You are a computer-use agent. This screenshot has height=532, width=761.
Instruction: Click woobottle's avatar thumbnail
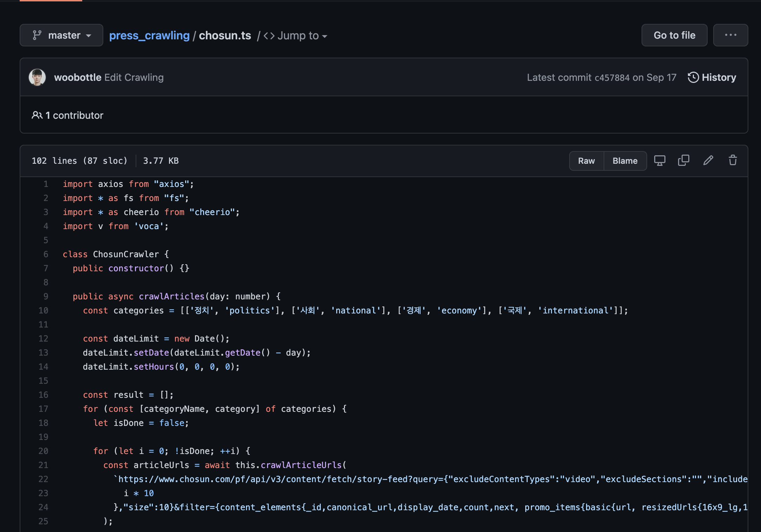[x=37, y=77]
